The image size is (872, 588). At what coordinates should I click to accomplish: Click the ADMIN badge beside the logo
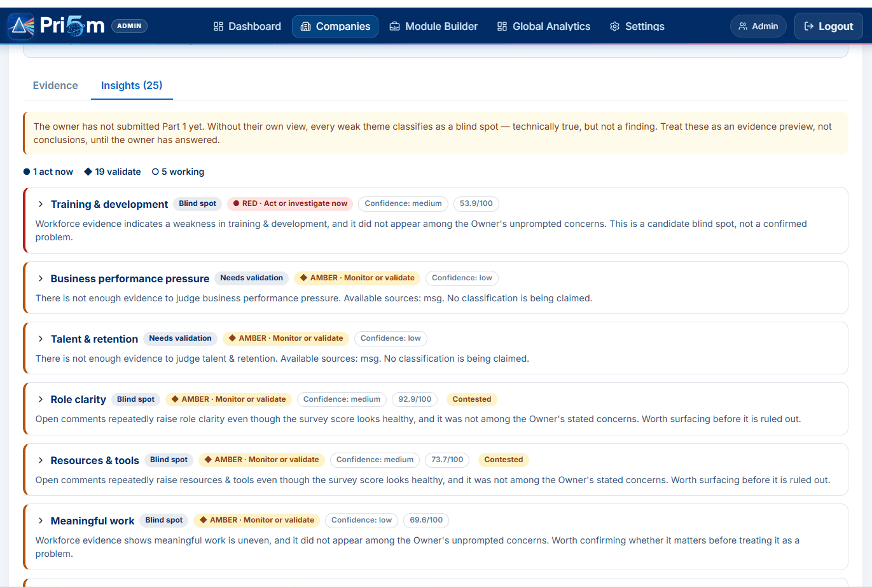tap(129, 26)
